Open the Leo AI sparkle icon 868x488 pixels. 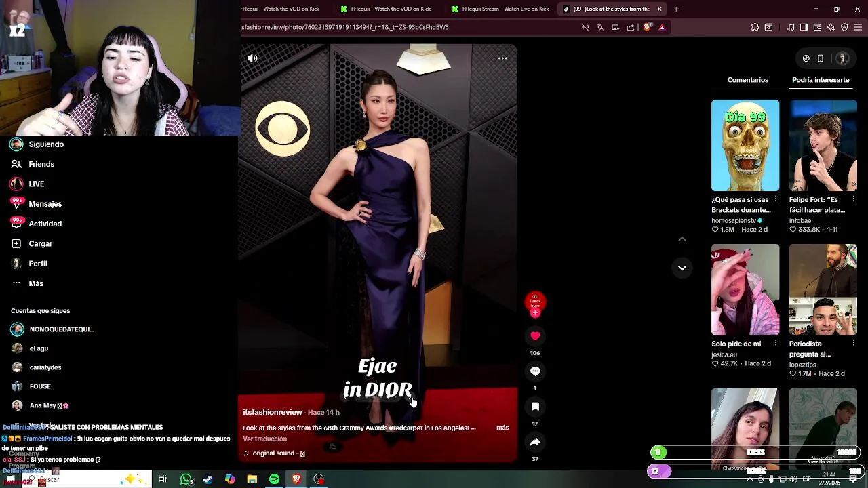[831, 27]
